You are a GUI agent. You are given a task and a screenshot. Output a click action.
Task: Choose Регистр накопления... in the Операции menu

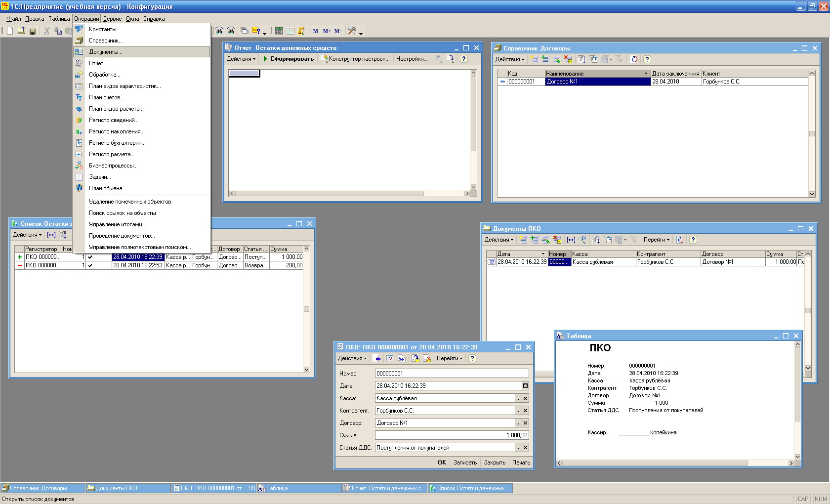(117, 131)
